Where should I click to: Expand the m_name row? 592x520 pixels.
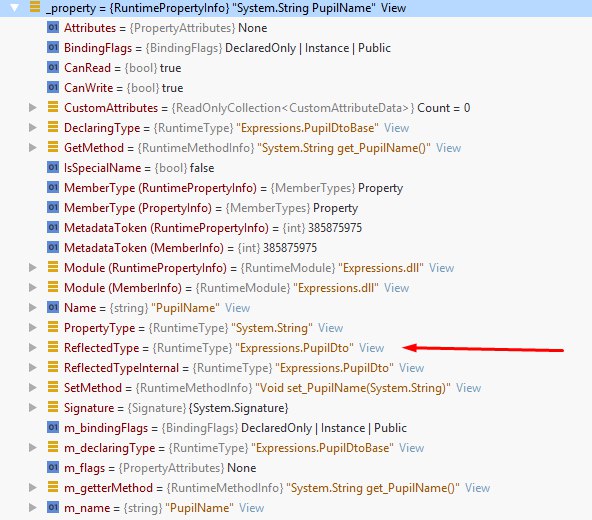click(33, 508)
